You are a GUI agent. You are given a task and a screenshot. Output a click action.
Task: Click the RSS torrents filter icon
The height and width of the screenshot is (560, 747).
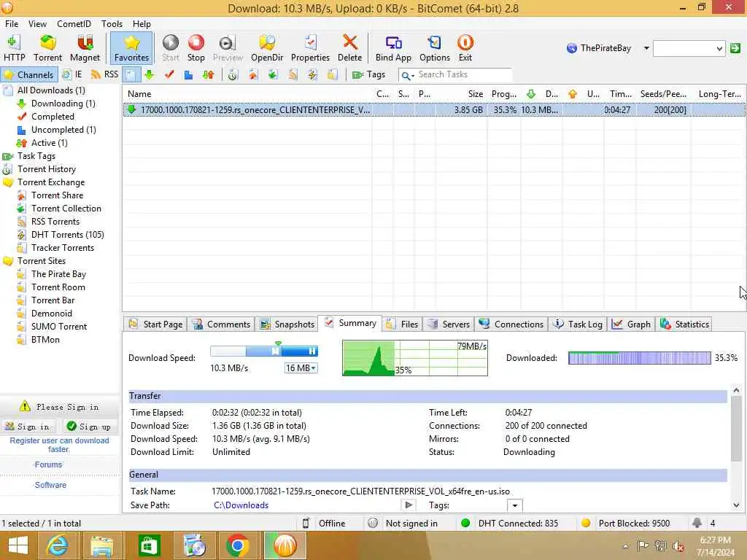point(293,75)
